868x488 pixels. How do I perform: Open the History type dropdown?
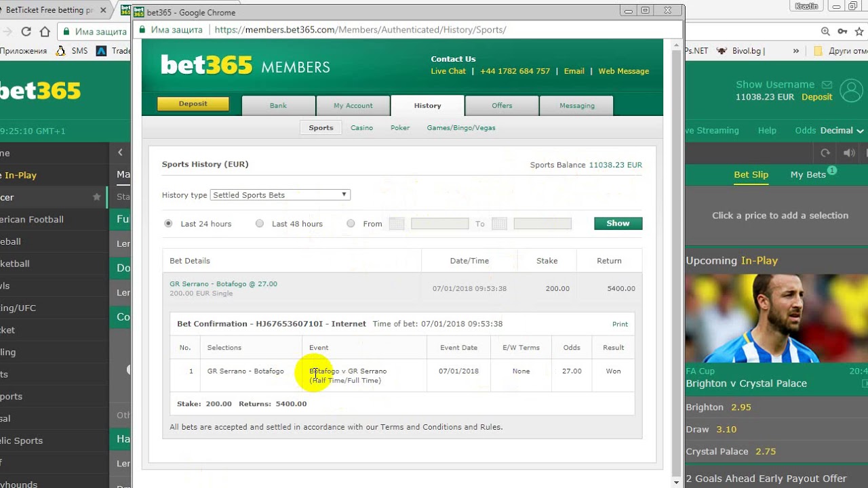click(x=280, y=195)
